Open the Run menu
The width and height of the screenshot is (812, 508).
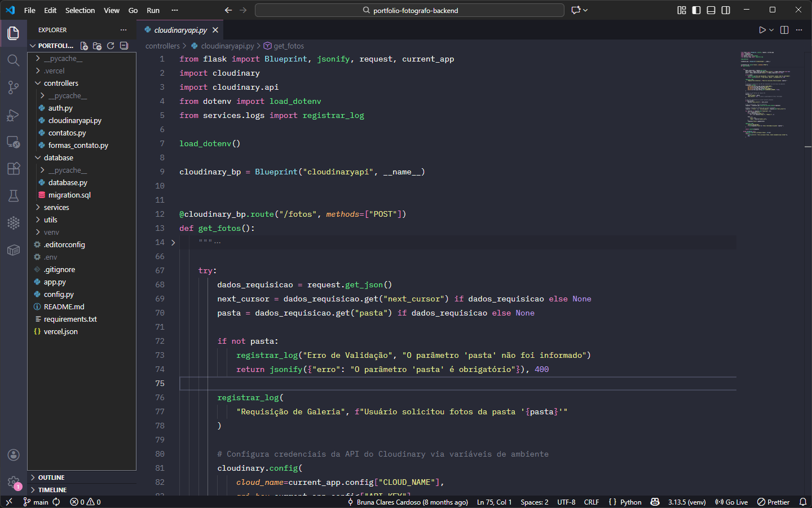[153, 10]
